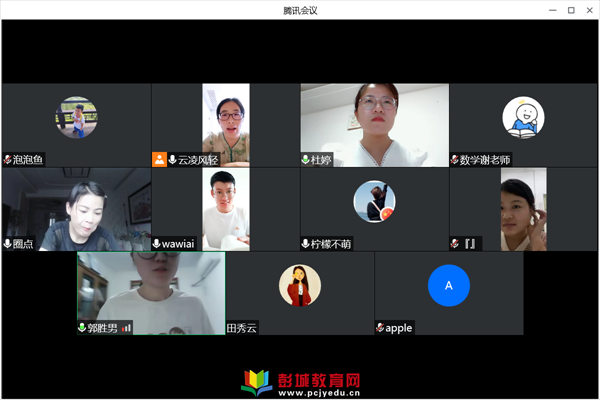The width and height of the screenshot is (600, 400).
Task: Minimize the 腾讯会议 window
Action: [x=553, y=10]
